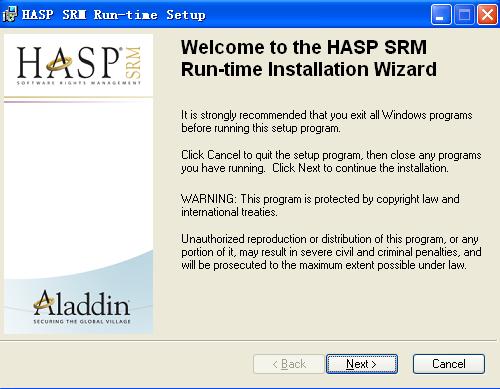Click the title bar text HASP SRM Run-time Setup
The height and width of the screenshot is (389, 500).
[114, 15]
